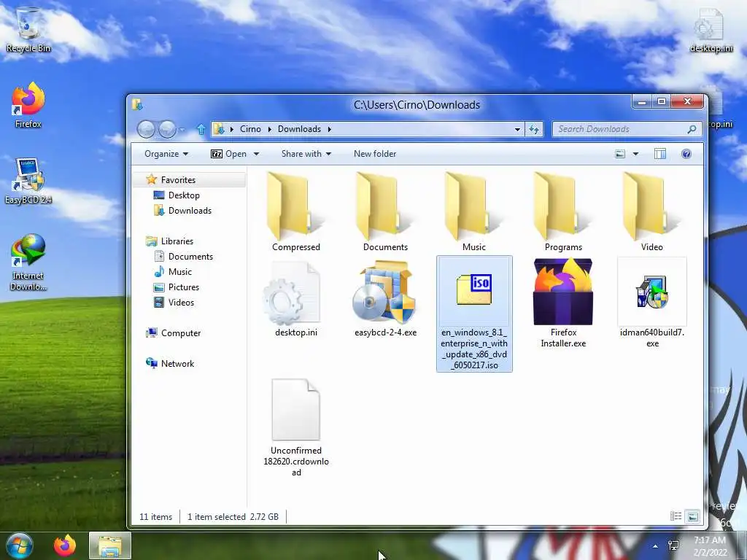Expand the arrow after Downloads in breadcrumb
The height and width of the screenshot is (560, 747).
click(x=329, y=129)
